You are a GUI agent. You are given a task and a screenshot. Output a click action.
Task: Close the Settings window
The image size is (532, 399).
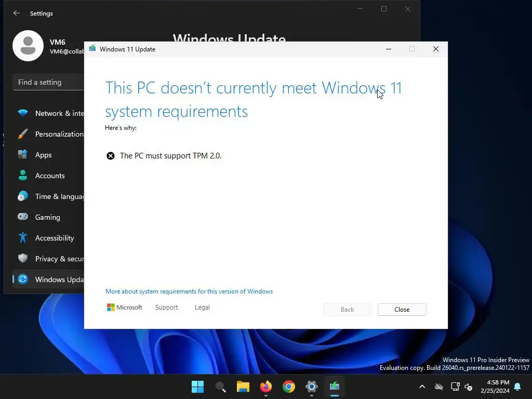coord(408,9)
